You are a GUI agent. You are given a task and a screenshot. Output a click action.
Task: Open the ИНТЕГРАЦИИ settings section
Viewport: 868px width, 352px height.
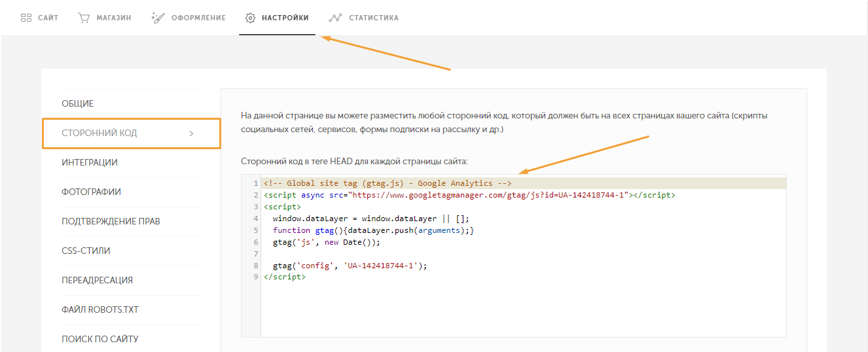coord(90,162)
